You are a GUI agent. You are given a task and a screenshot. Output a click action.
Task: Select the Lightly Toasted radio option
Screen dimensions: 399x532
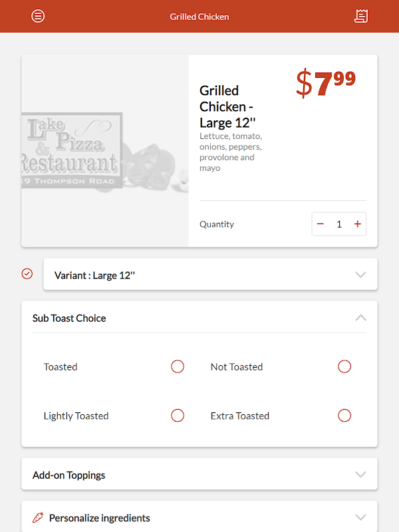[x=178, y=416]
